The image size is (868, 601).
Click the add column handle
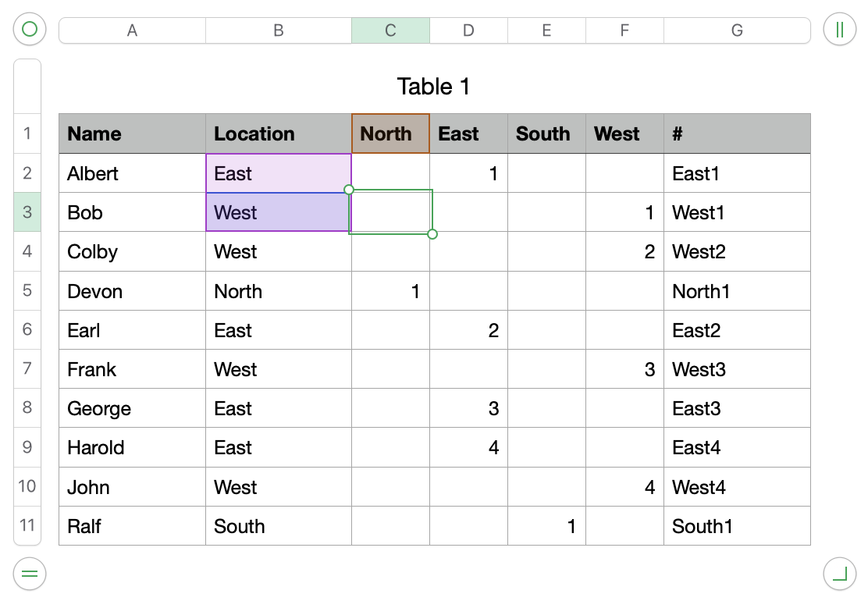point(839,30)
